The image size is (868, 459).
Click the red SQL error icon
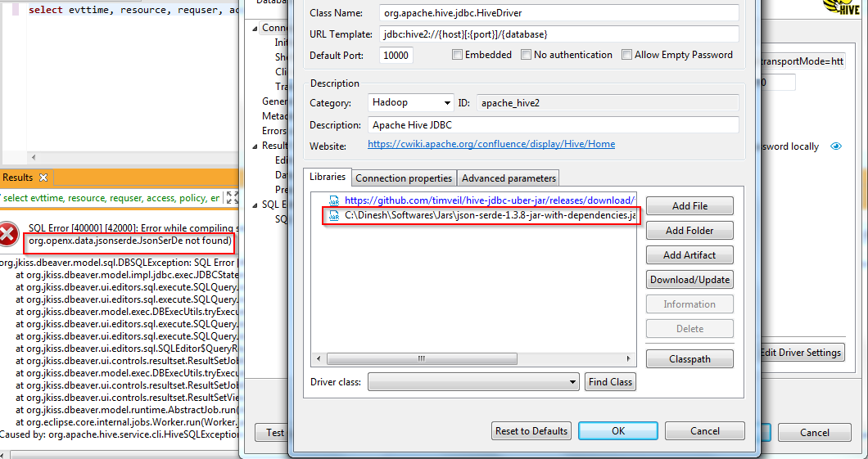9,235
